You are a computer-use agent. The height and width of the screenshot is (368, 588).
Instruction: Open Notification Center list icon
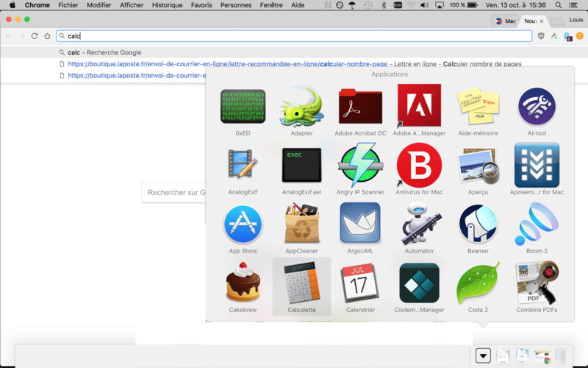click(573, 5)
